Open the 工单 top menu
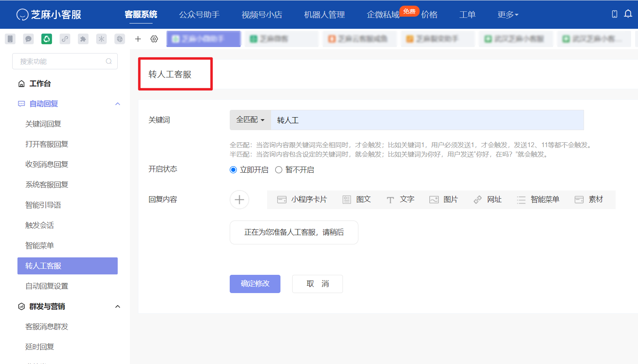Image resolution: width=638 pixels, height=364 pixels. click(x=468, y=15)
